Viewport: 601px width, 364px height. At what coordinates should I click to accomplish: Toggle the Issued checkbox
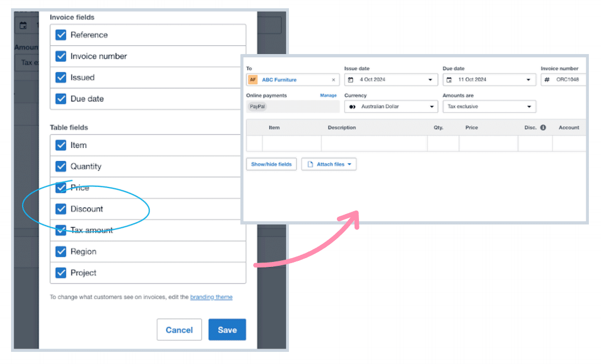pos(61,77)
